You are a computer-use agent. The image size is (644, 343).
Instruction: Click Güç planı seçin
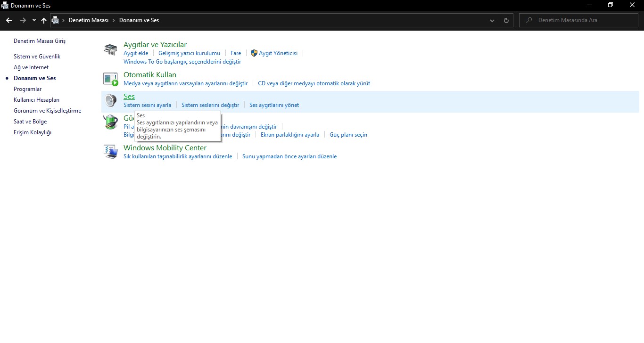[x=348, y=135]
